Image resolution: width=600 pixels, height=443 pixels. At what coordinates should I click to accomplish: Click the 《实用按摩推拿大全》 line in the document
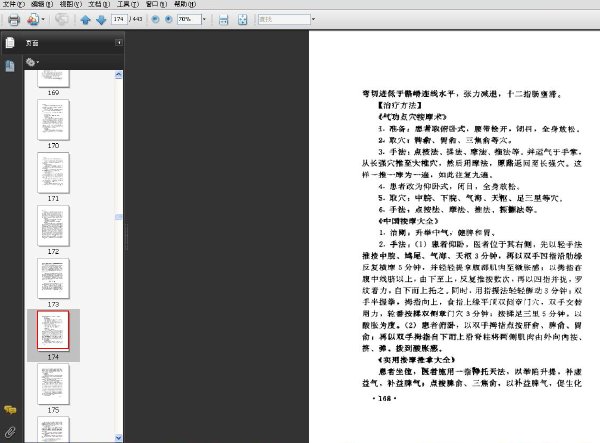[417, 360]
